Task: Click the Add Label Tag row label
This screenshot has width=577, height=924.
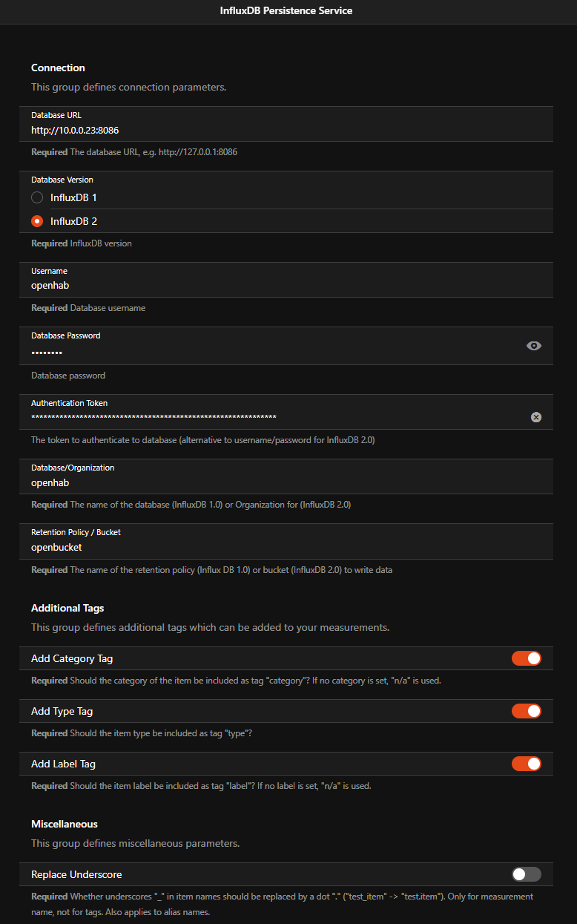Action: (63, 764)
